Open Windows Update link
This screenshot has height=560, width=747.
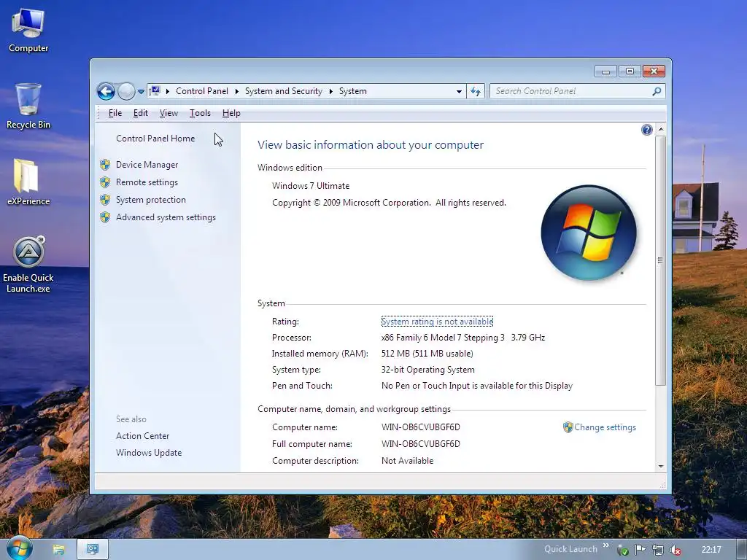[149, 453]
